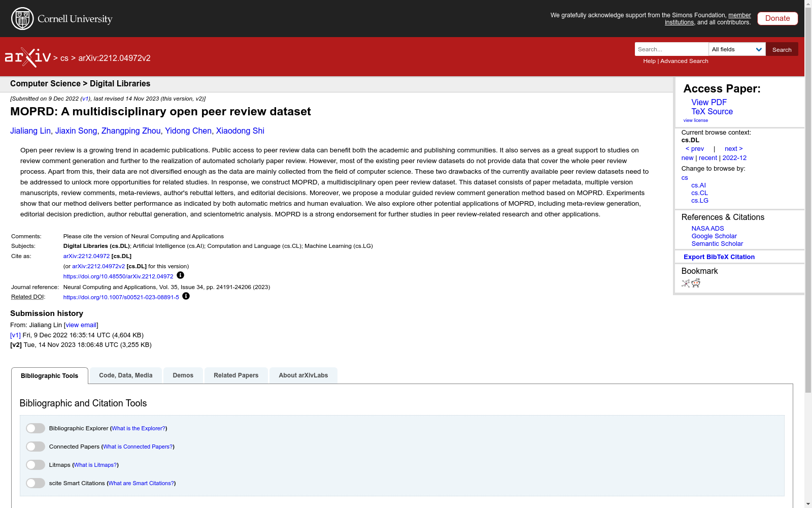Click the view email link
The width and height of the screenshot is (812, 508).
click(81, 325)
